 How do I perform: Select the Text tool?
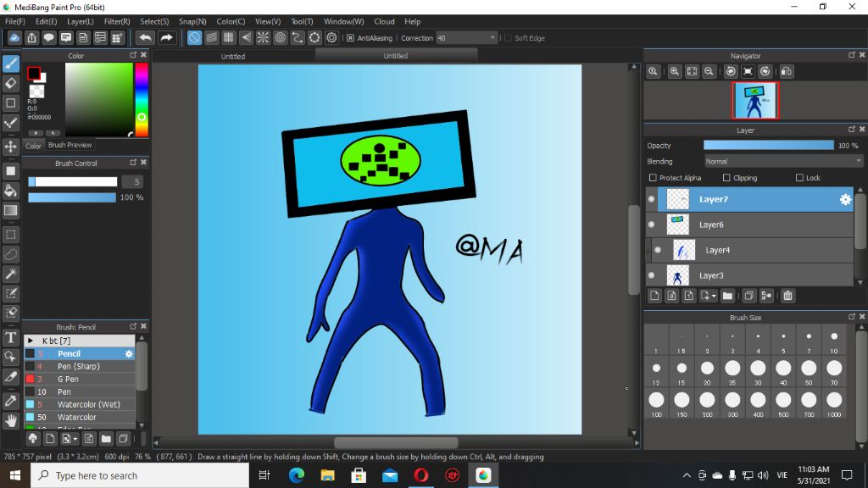[x=11, y=337]
